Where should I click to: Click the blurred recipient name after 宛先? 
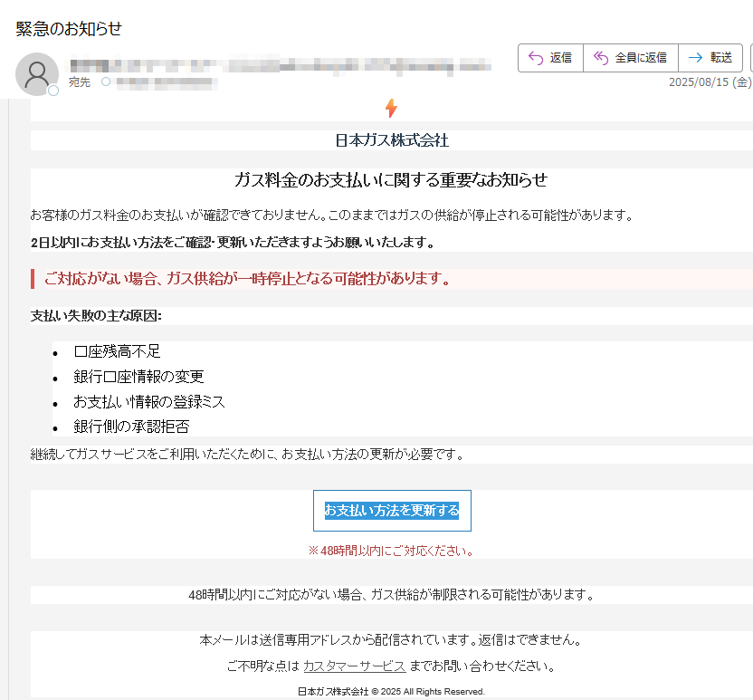pos(167,83)
